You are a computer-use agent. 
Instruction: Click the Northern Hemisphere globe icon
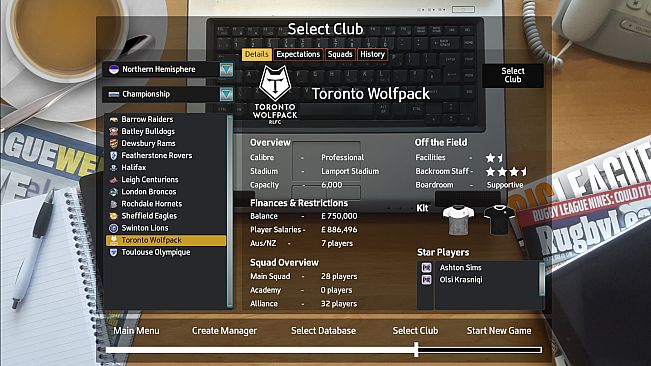click(x=113, y=69)
